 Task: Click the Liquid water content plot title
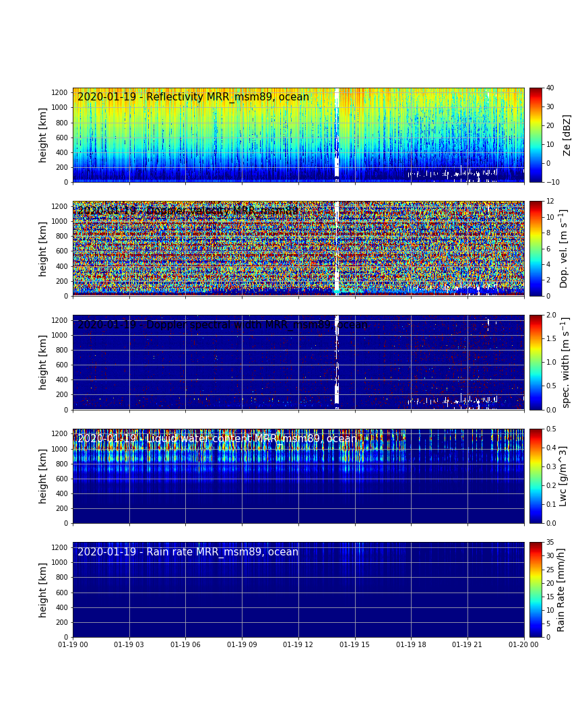(217, 439)
